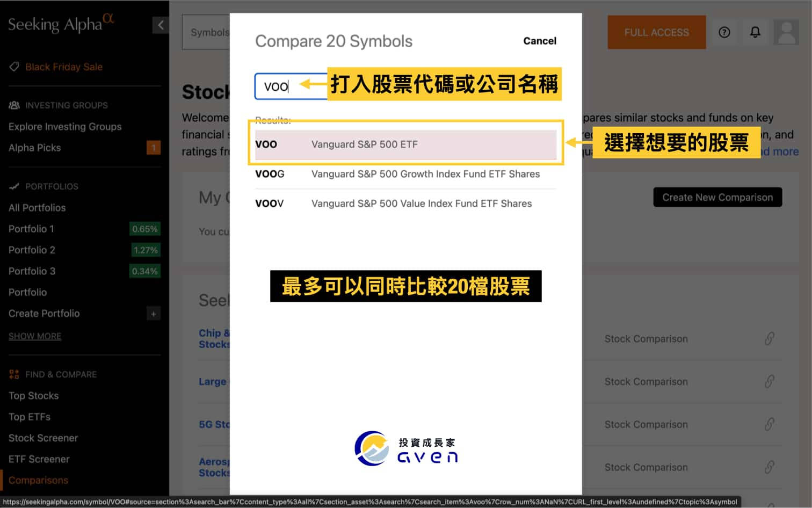This screenshot has width=812, height=508.
Task: Open the unnamed Portfolio item
Action: pos(27,292)
